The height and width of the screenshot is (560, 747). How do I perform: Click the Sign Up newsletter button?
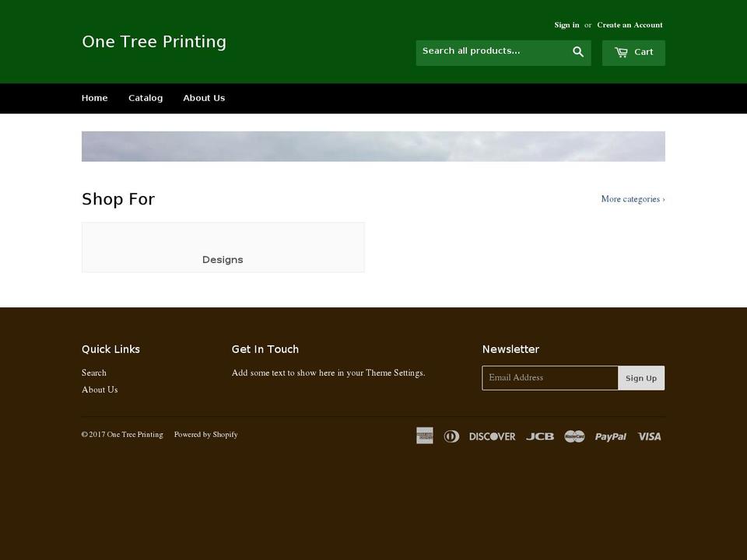641,377
